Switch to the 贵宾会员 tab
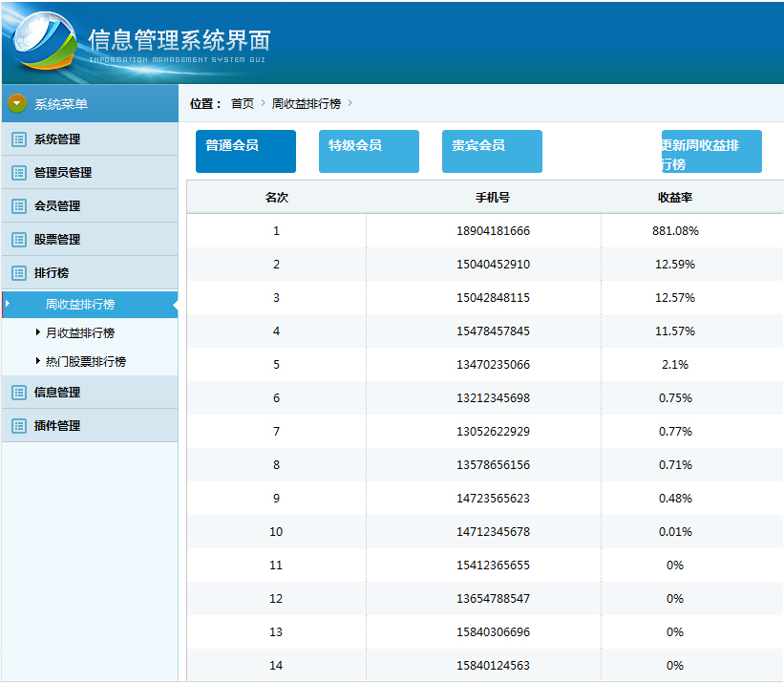Viewport: 784px width, 683px height. coord(492,151)
